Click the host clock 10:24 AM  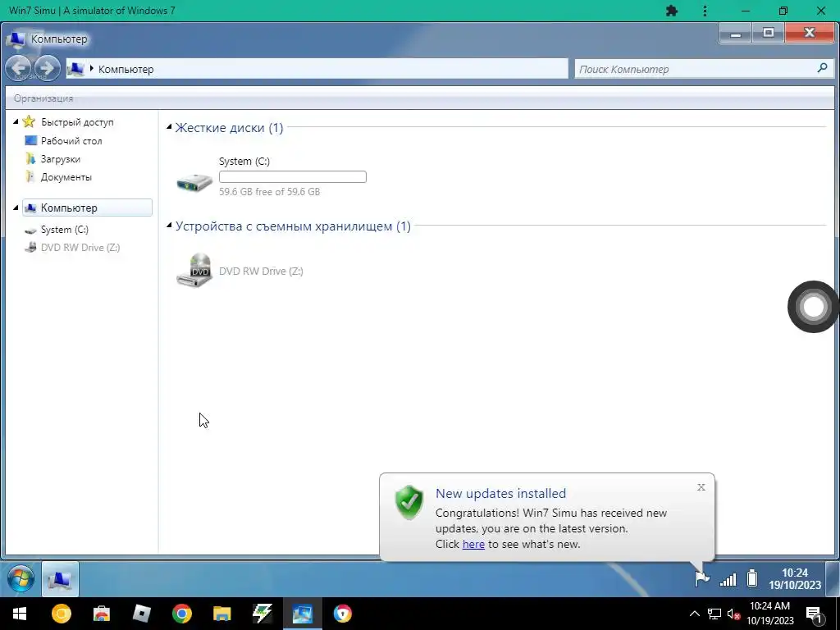[x=769, y=614]
